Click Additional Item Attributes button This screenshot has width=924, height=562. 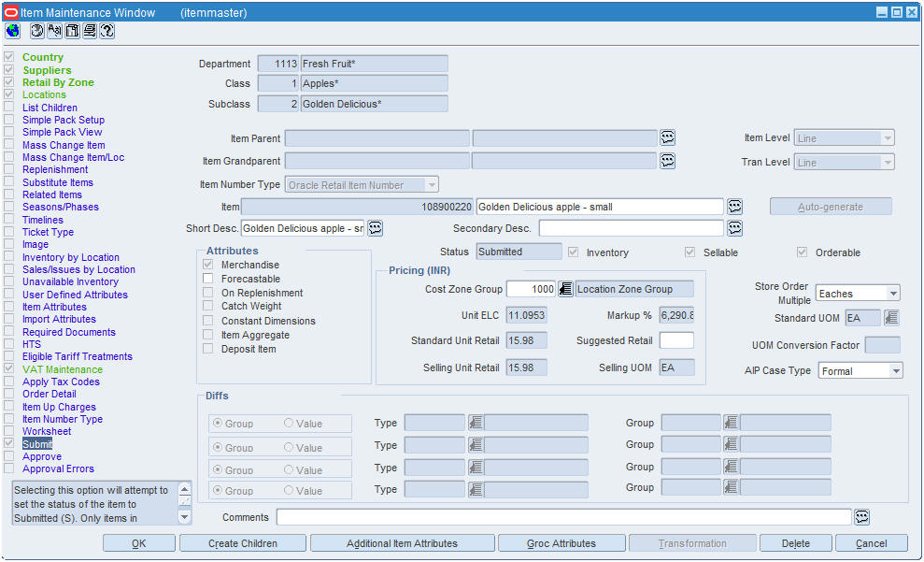coord(402,543)
